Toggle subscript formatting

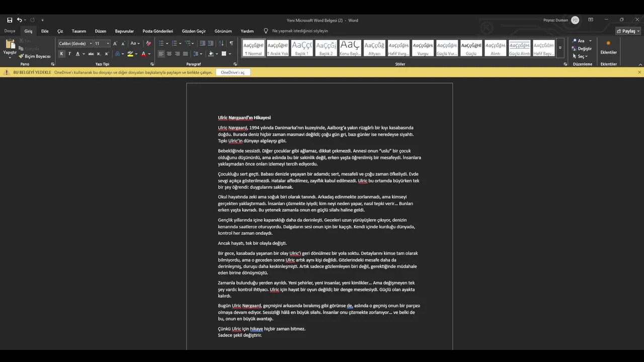tap(99, 54)
